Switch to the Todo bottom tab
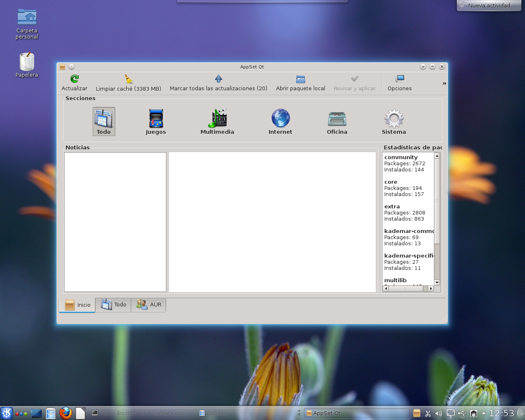 pyautogui.click(x=114, y=305)
